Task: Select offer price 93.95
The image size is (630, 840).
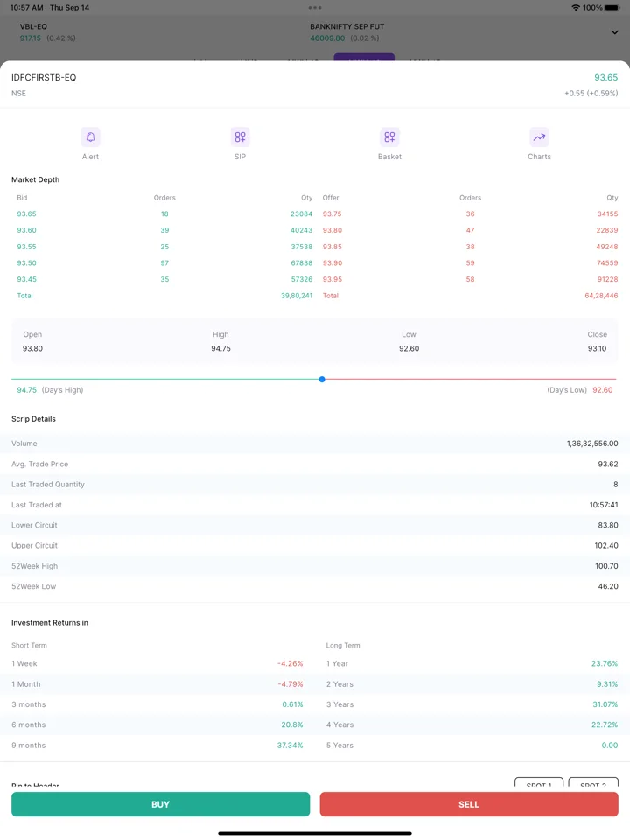Action: [332, 279]
